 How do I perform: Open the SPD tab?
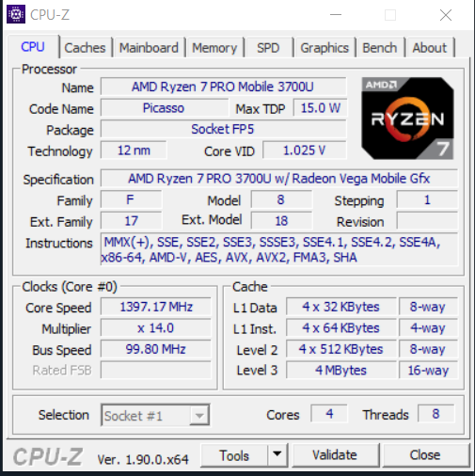tap(268, 48)
